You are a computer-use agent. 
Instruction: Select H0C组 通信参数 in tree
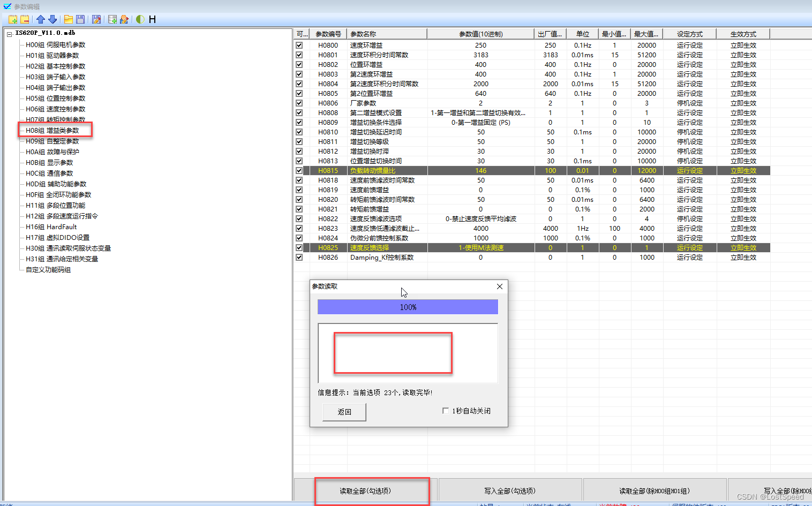(49, 173)
